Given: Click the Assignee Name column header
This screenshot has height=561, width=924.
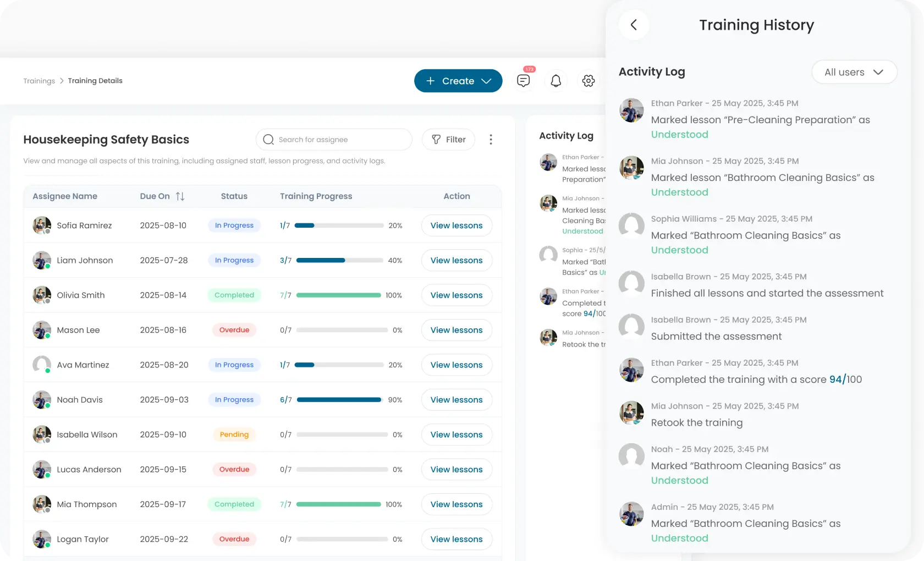Looking at the screenshot, I should click(65, 196).
